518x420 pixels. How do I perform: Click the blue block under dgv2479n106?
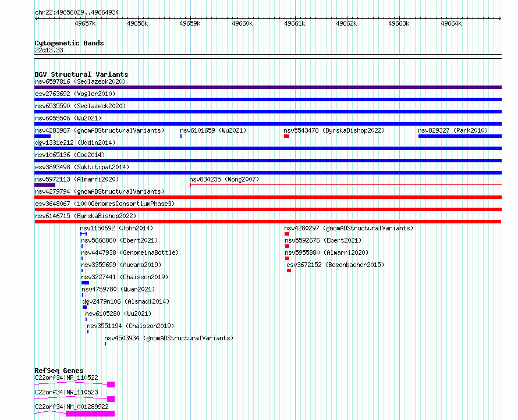click(84, 307)
